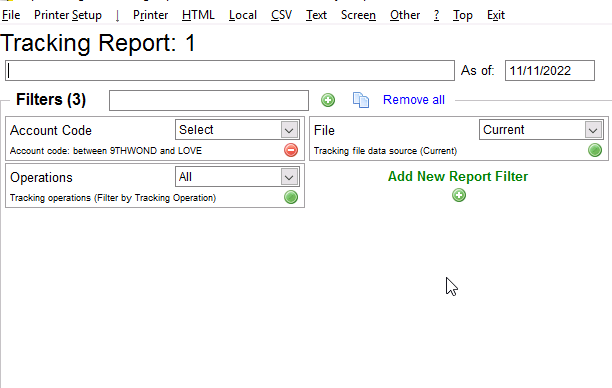Image resolution: width=612 pixels, height=388 pixels.
Task: Open the Printer Setup menu
Action: [x=68, y=15]
